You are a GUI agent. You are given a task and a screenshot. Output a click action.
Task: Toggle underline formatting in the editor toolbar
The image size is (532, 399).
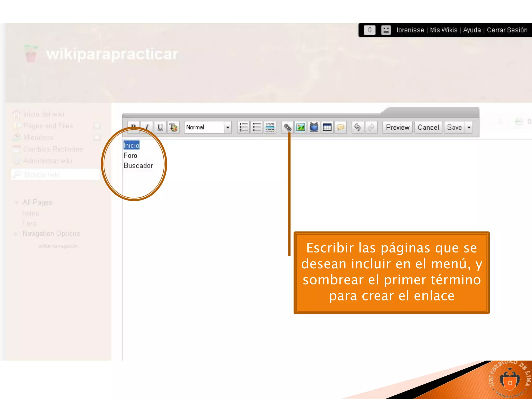160,127
